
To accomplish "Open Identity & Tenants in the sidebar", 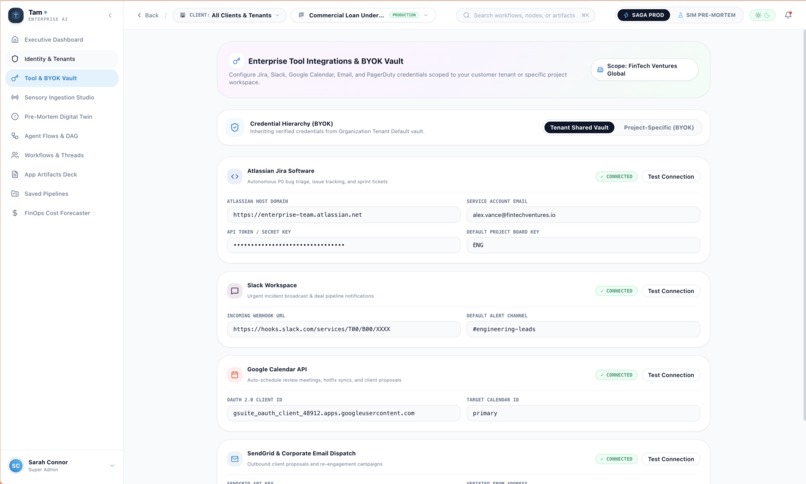I will point(62,59).
